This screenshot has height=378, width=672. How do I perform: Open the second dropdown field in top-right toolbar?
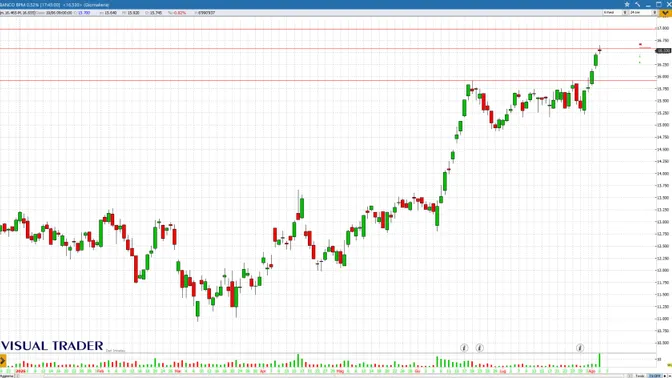[x=641, y=13]
